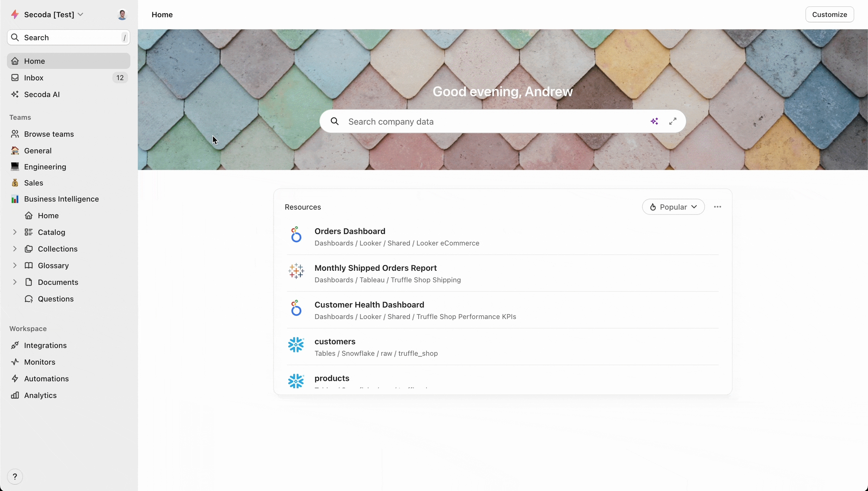Screen dimensions: 868x491
Task: Expand the Collections section chevron
Action: click(x=15, y=249)
